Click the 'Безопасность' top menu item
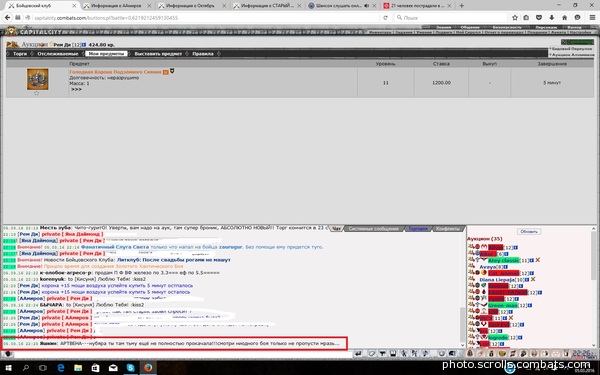Viewport: 600px width, 375px height. coord(507,28)
